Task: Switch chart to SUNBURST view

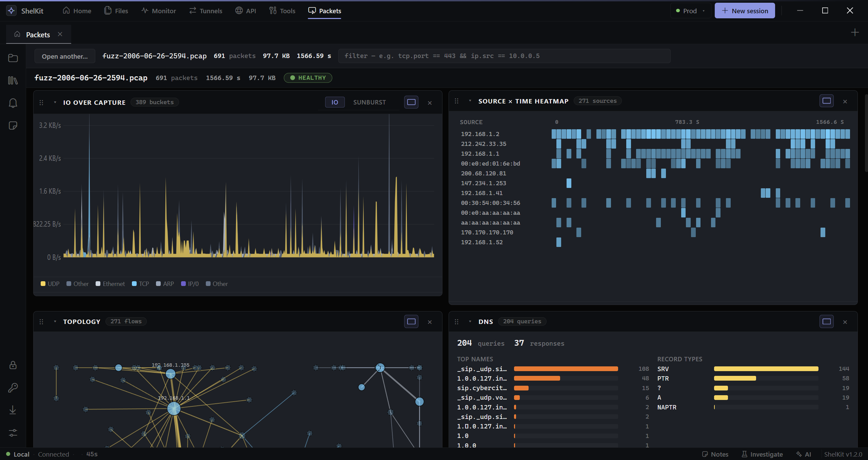Action: [370, 102]
